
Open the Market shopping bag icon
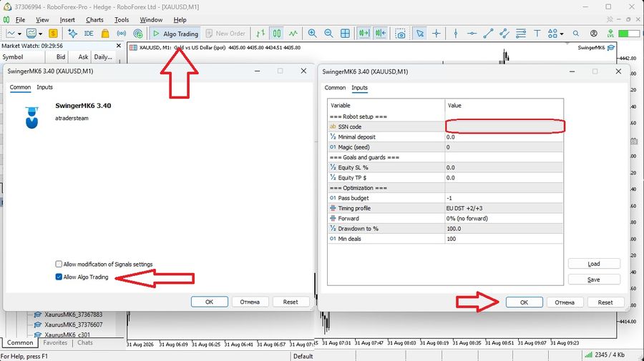coord(105,34)
